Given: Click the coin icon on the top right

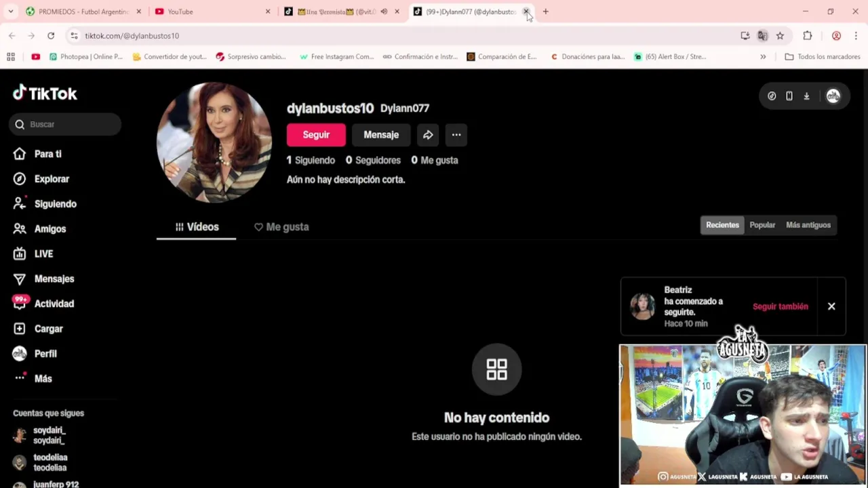Looking at the screenshot, I should pos(772,96).
